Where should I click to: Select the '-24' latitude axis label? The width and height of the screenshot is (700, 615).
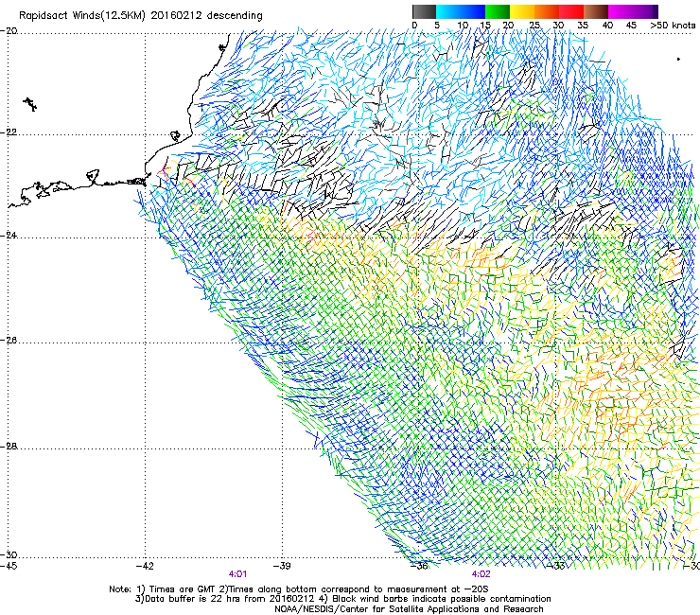coord(9,235)
